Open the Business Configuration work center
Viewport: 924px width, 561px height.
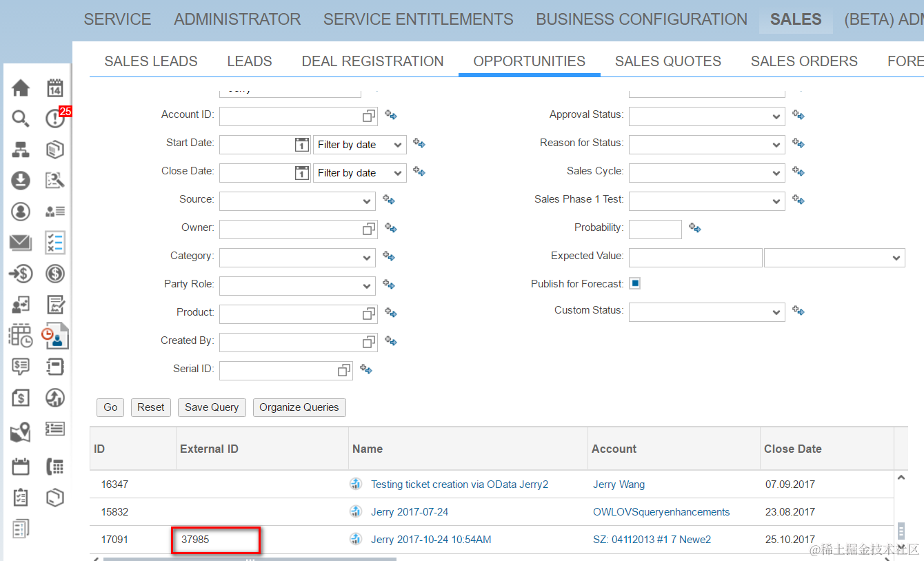(x=642, y=19)
